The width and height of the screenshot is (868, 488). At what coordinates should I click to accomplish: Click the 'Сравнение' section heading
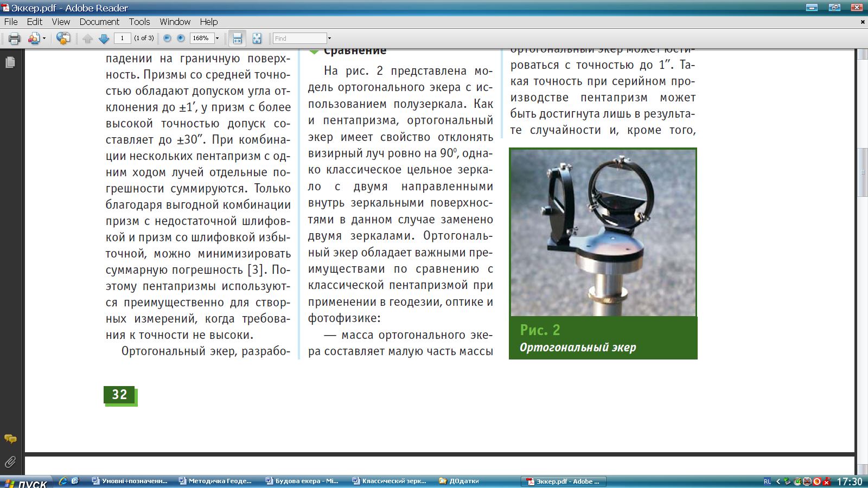click(355, 51)
